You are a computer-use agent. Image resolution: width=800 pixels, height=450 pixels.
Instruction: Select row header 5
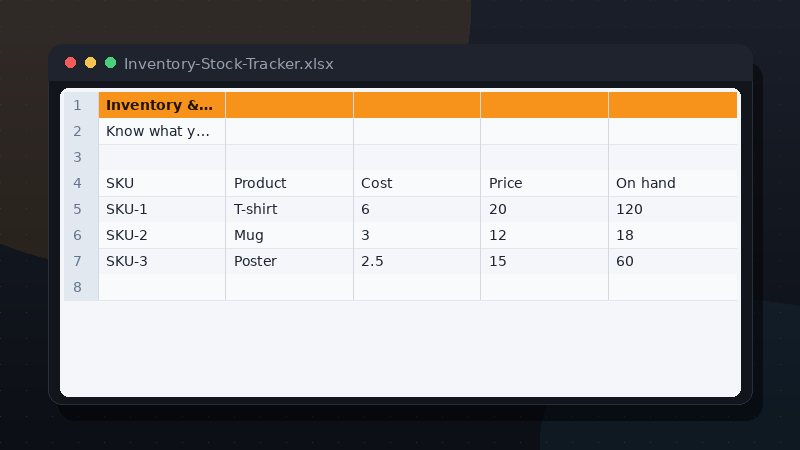point(79,209)
